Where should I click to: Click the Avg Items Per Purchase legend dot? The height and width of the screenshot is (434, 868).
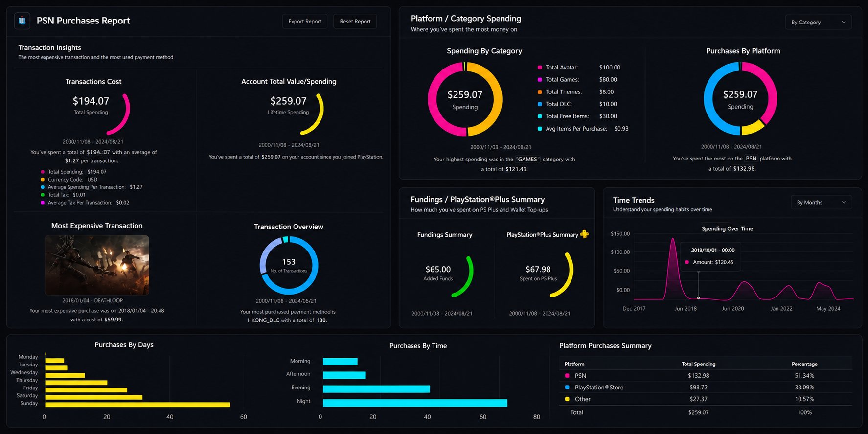coord(540,129)
